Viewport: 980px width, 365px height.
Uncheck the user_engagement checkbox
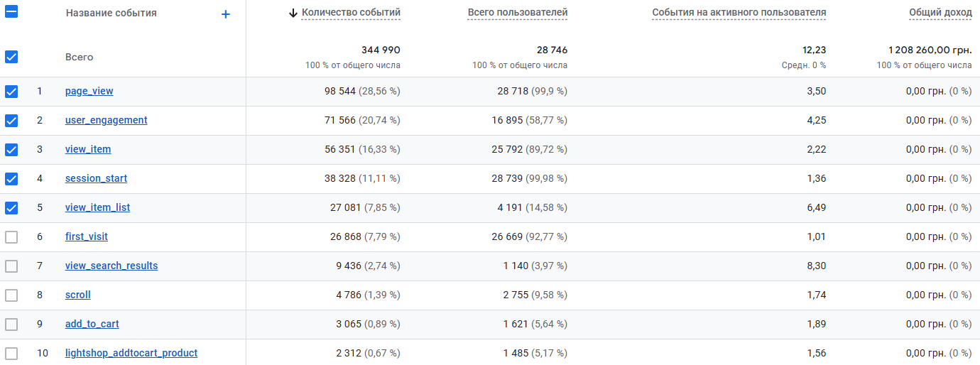click(11, 121)
